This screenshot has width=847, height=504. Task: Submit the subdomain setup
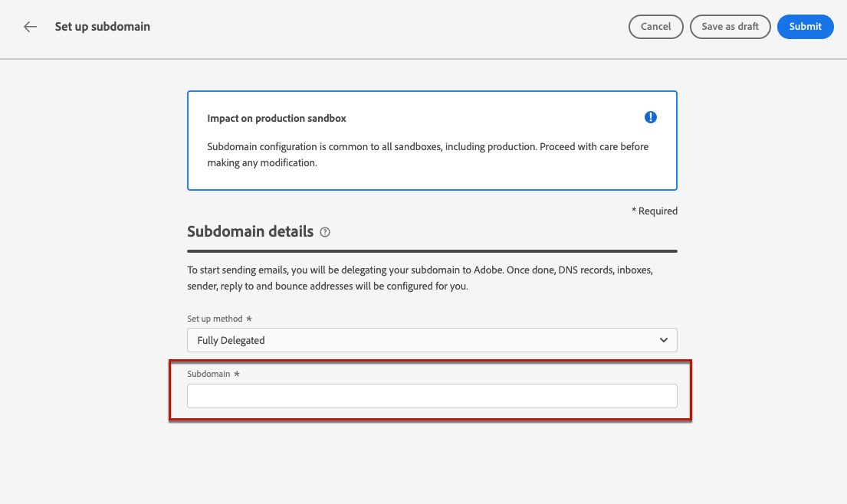(805, 27)
